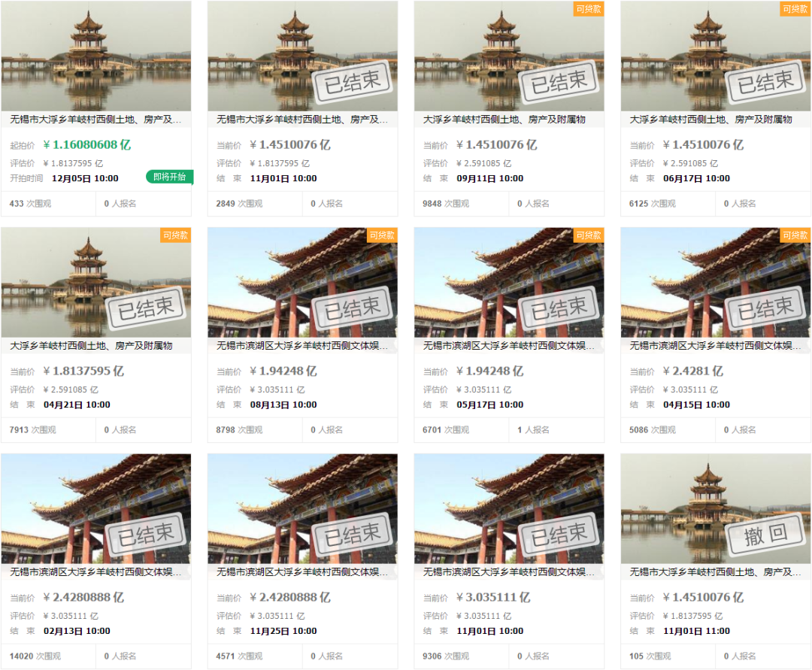
Task: Click the 105 次围观 view count
Action: click(x=650, y=656)
